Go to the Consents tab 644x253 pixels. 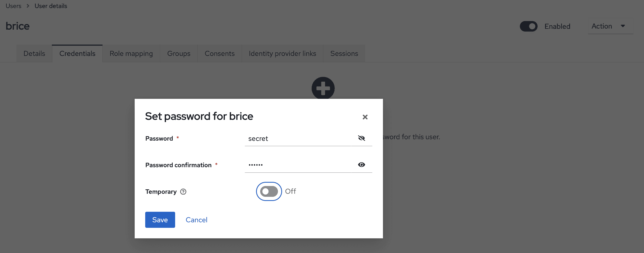click(219, 53)
